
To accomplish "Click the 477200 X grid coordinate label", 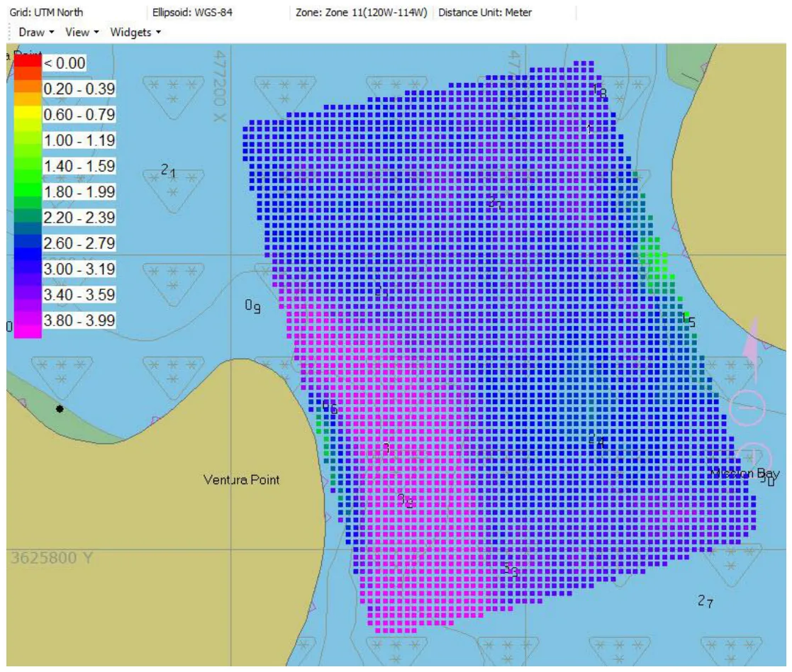I will click(x=220, y=86).
